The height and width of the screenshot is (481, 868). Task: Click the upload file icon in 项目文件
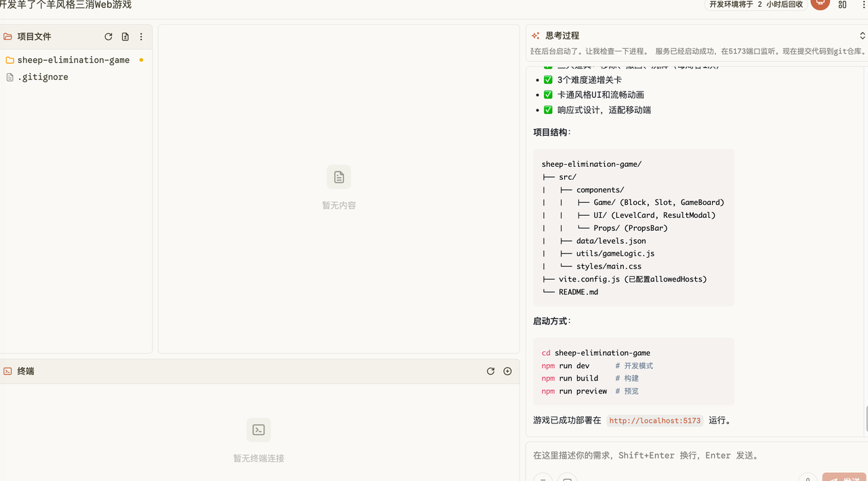click(125, 37)
